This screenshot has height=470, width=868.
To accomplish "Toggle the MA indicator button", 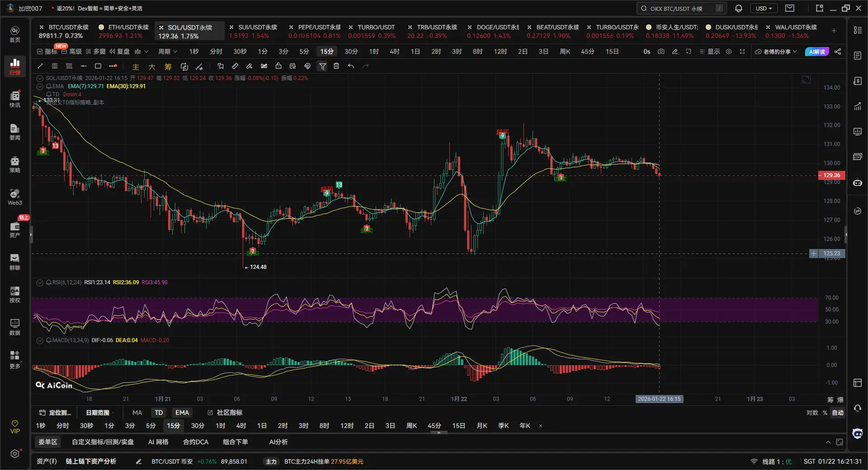I will pos(137,413).
